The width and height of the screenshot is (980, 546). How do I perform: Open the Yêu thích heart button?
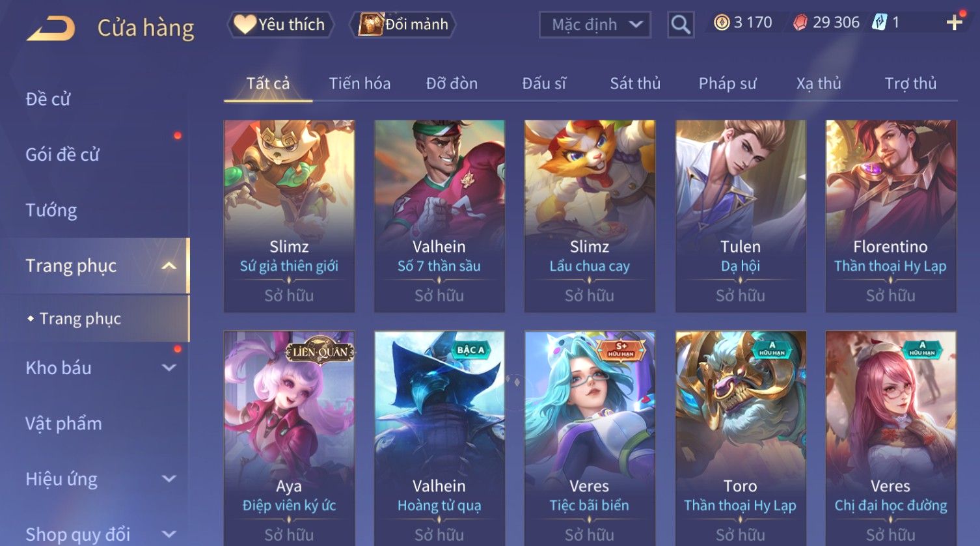coord(280,25)
